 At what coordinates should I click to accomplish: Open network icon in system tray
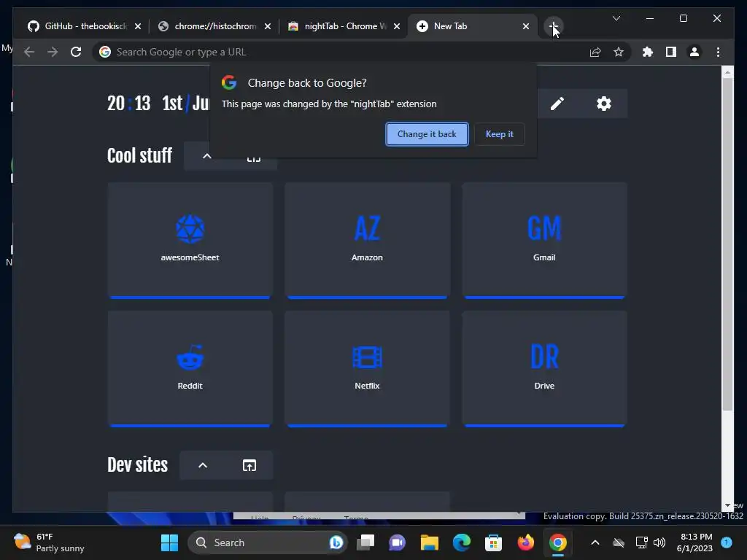tap(641, 542)
